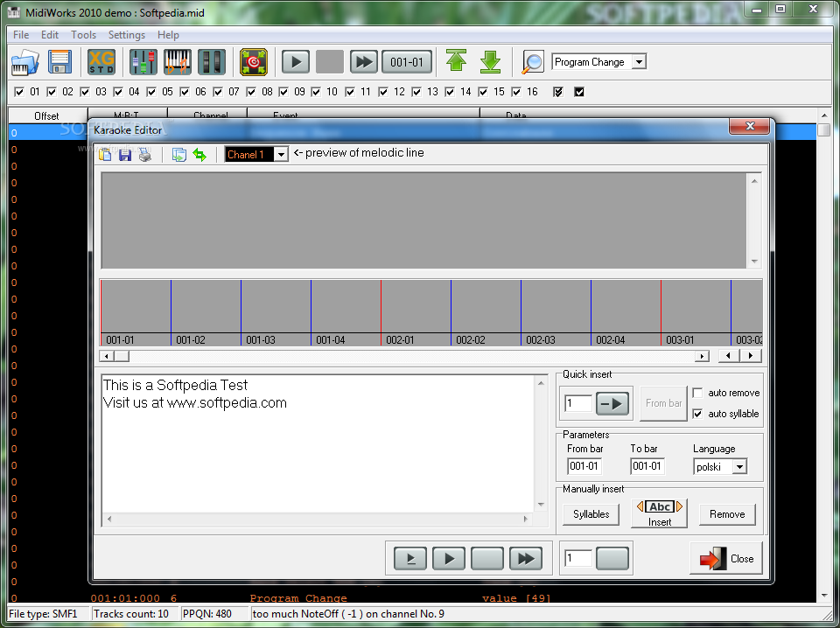Paste lyrics using Karaoke Editor clipboard icon

[x=106, y=155]
